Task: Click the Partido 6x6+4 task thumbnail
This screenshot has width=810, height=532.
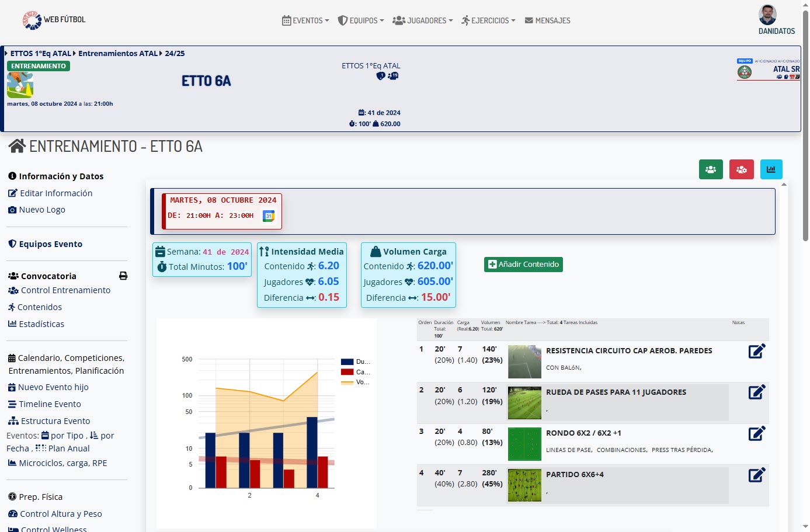Action: pos(524,485)
